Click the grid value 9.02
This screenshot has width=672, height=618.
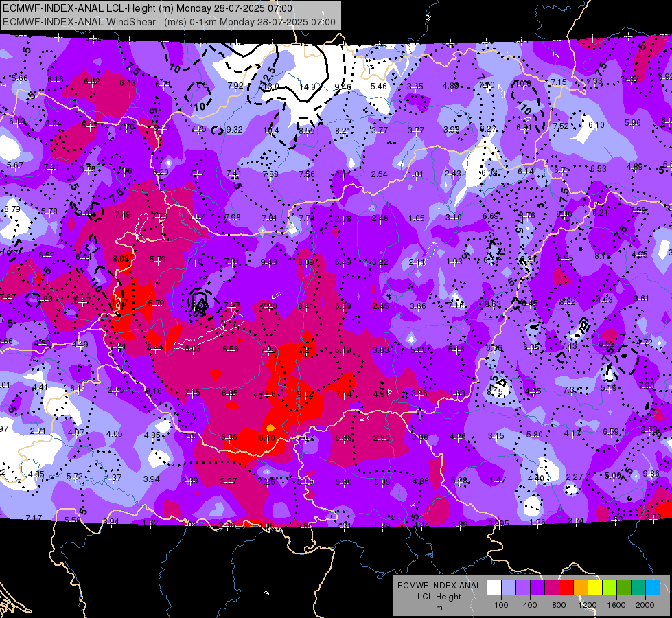pos(305,393)
